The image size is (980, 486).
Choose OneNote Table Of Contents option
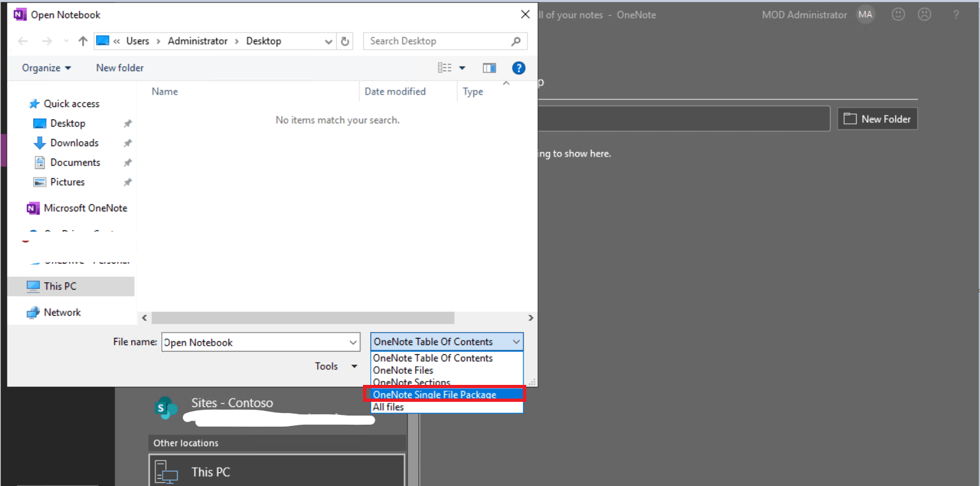pyautogui.click(x=447, y=358)
